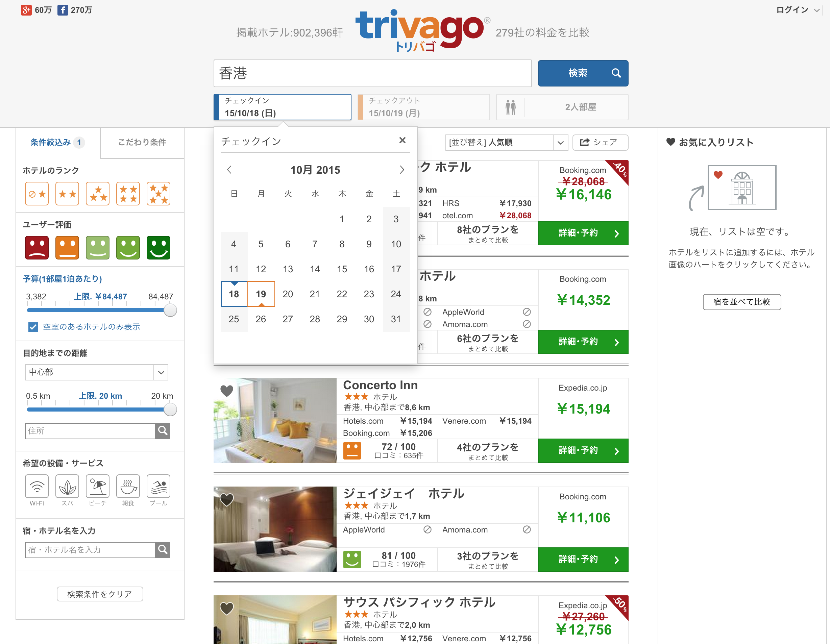
Task: Close the check-in calendar popup
Action: click(x=402, y=140)
